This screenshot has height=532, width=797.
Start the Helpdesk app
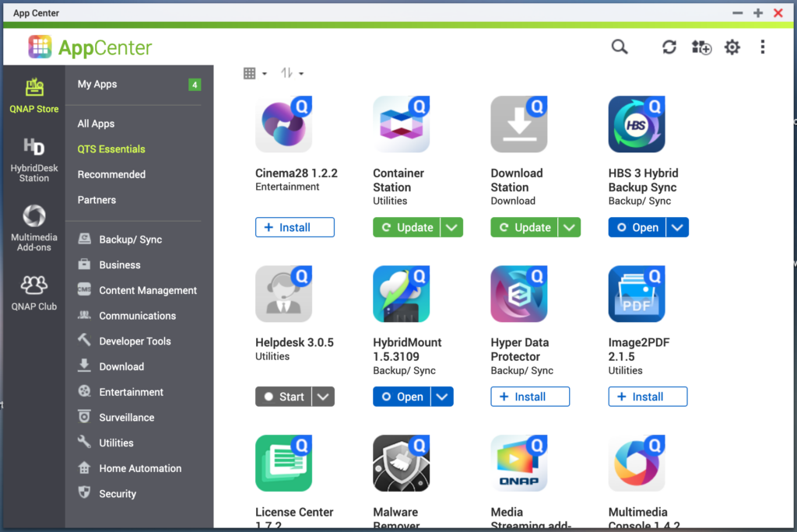(x=284, y=397)
